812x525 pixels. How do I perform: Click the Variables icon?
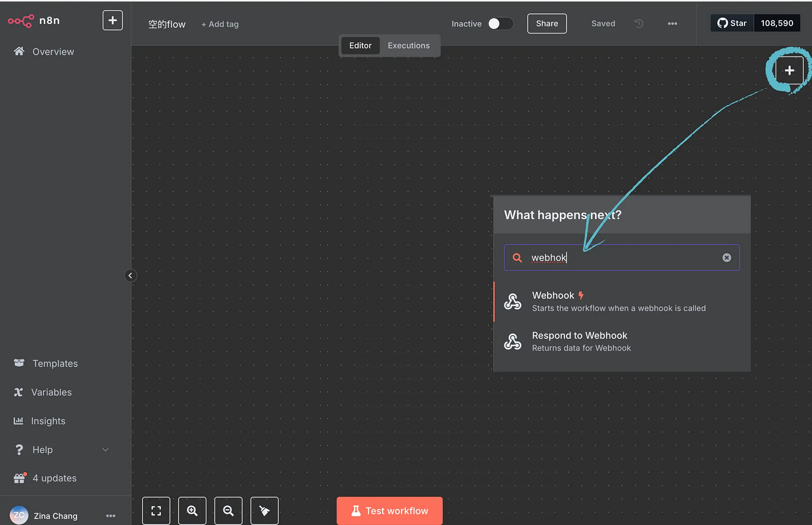tap(18, 392)
